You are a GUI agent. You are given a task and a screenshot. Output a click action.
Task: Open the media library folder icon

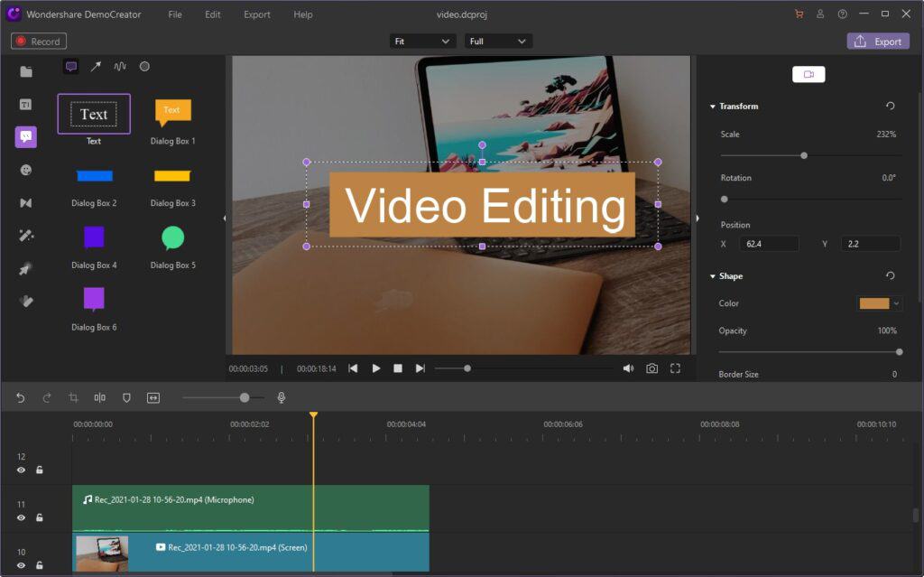[26, 71]
